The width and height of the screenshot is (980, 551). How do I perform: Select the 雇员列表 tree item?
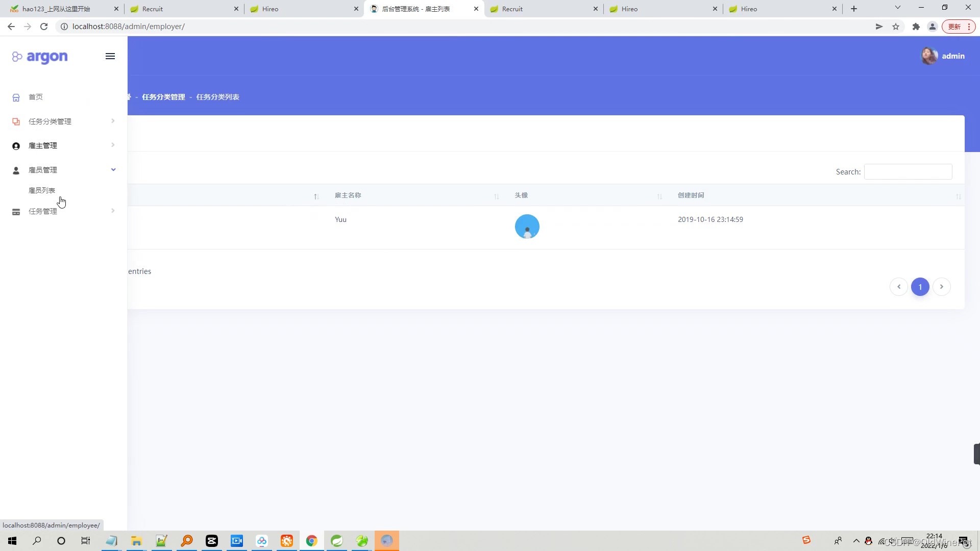(x=42, y=190)
